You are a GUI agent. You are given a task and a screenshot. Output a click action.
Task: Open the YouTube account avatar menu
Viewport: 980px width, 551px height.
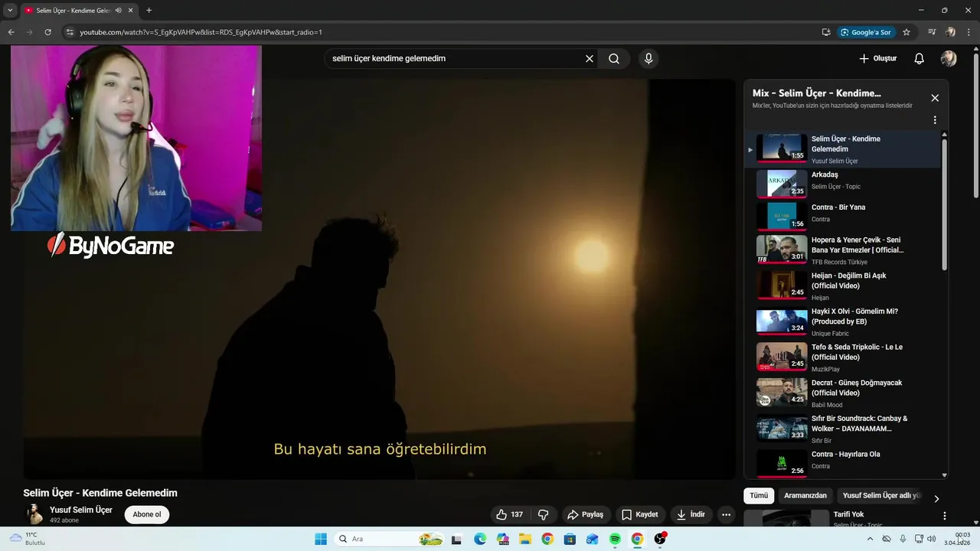coord(949,58)
